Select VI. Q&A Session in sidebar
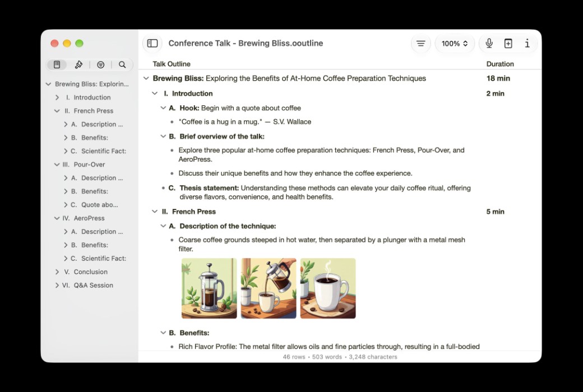 pyautogui.click(x=87, y=285)
